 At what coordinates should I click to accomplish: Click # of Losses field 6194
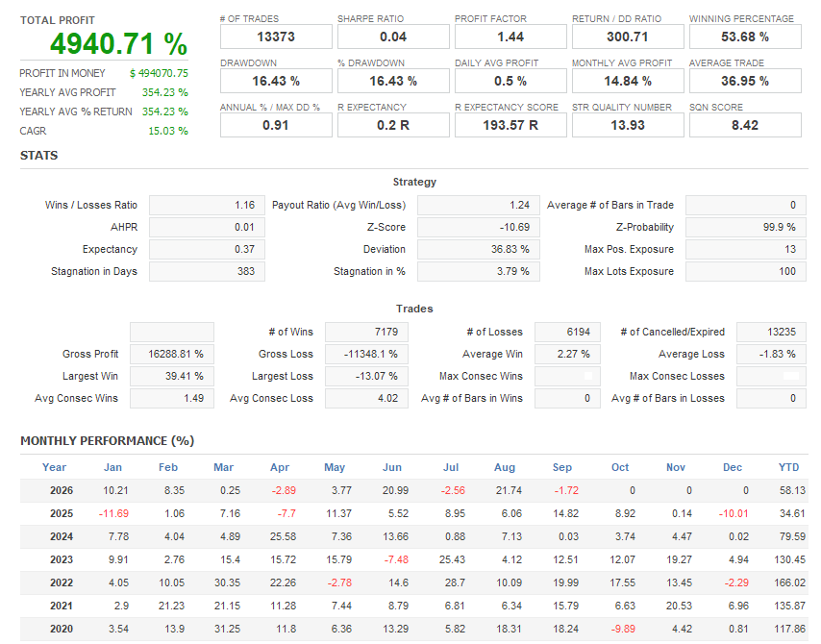click(x=567, y=332)
